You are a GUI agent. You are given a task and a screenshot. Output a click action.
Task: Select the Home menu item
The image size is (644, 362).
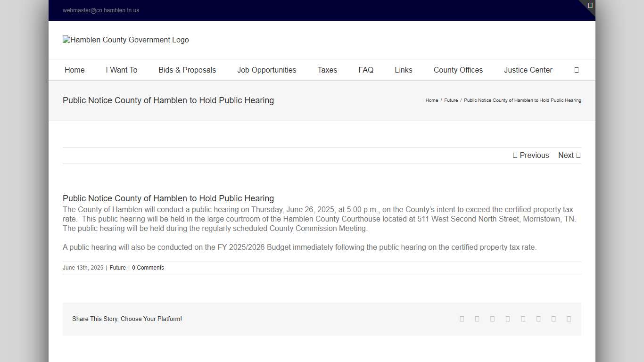coord(74,70)
